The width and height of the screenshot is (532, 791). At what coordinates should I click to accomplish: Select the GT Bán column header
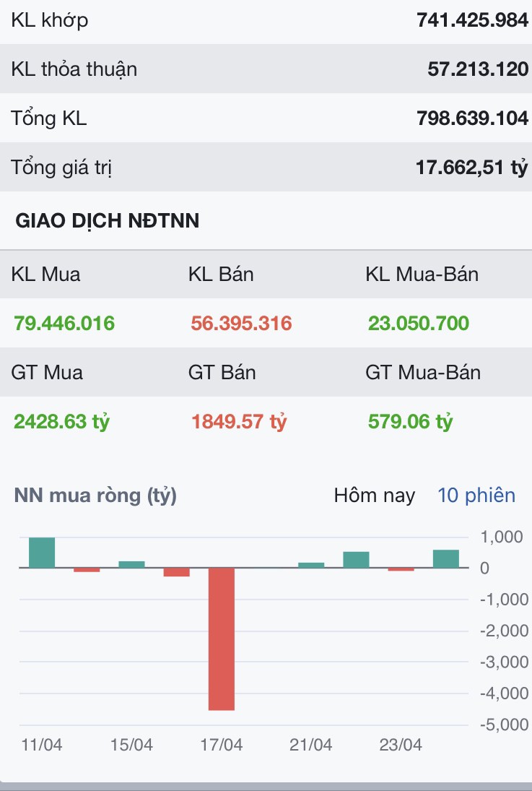click(x=222, y=372)
